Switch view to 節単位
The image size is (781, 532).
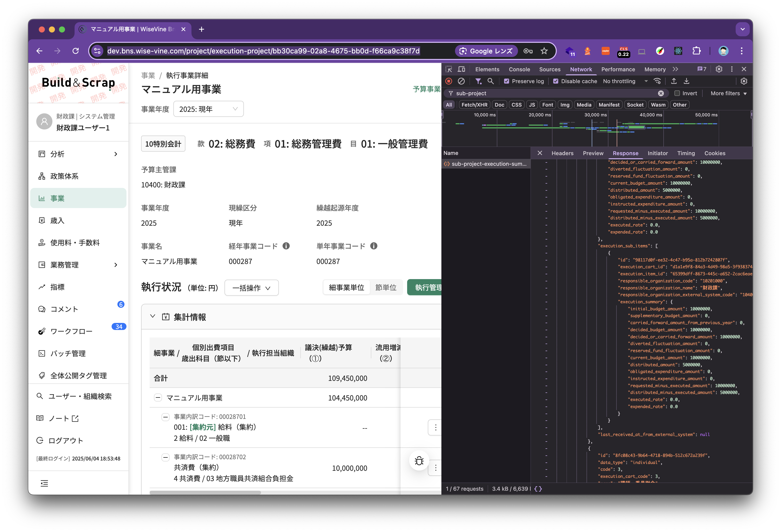click(385, 287)
